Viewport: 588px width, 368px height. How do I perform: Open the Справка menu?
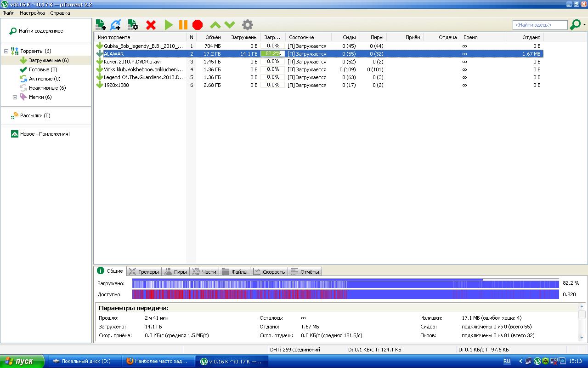pos(60,13)
